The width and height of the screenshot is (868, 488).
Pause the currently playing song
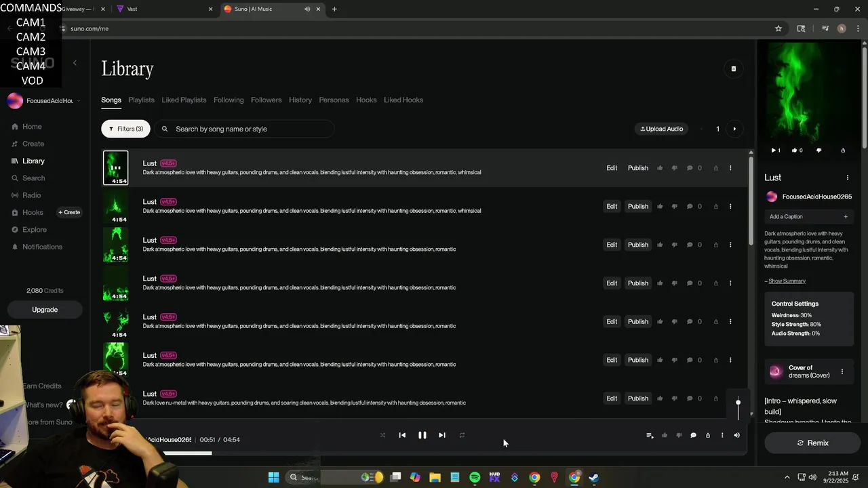422,435
